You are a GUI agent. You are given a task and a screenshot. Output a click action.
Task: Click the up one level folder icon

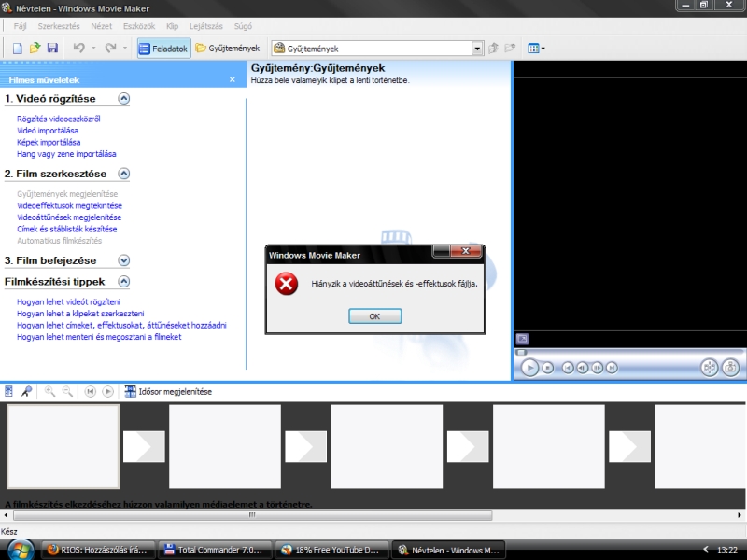(494, 49)
